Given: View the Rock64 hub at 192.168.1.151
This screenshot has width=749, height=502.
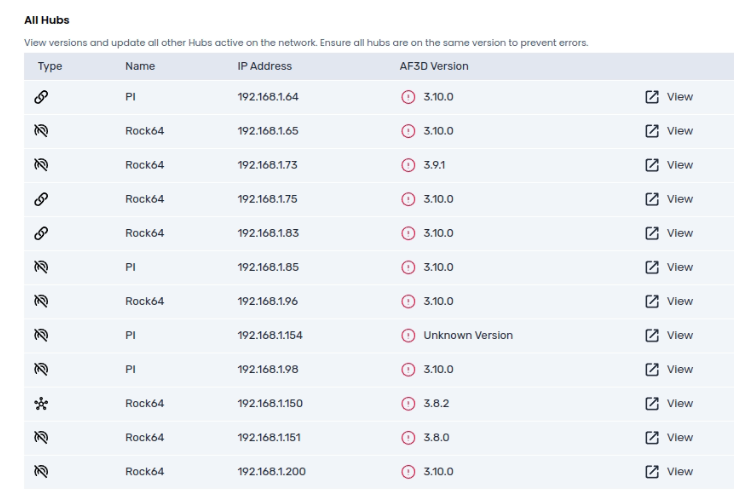Looking at the screenshot, I should click(x=670, y=437).
